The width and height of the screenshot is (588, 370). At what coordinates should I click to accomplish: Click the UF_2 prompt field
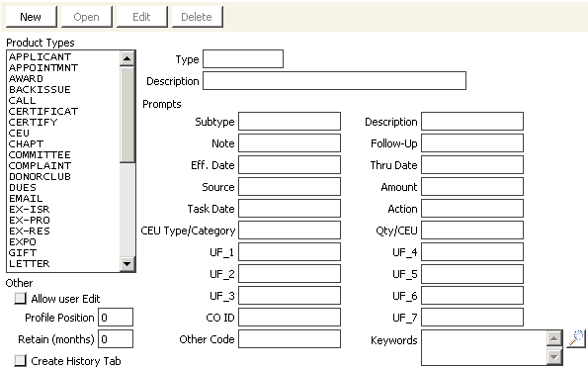pos(290,274)
